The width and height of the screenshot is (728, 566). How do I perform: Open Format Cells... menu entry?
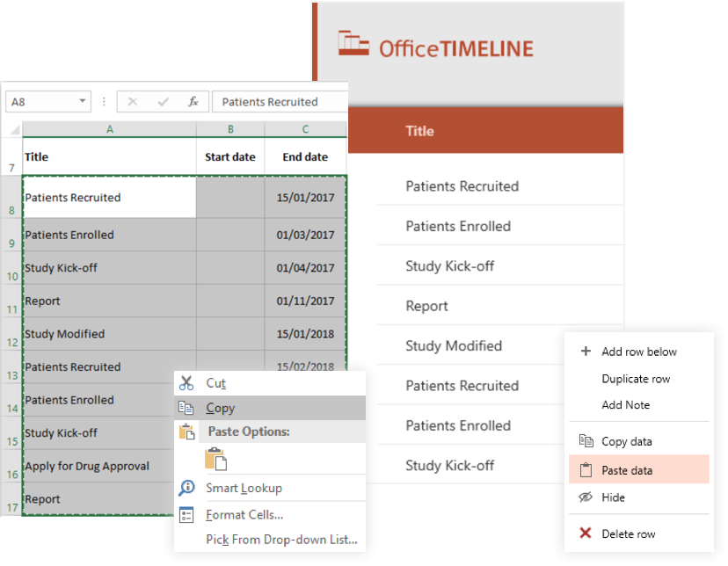coord(270,514)
